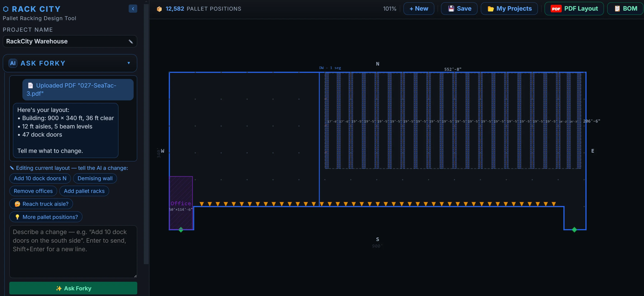Collapse the Ask Forky panel arrow
Image resolution: width=644 pixels, height=296 pixels.
point(129,63)
